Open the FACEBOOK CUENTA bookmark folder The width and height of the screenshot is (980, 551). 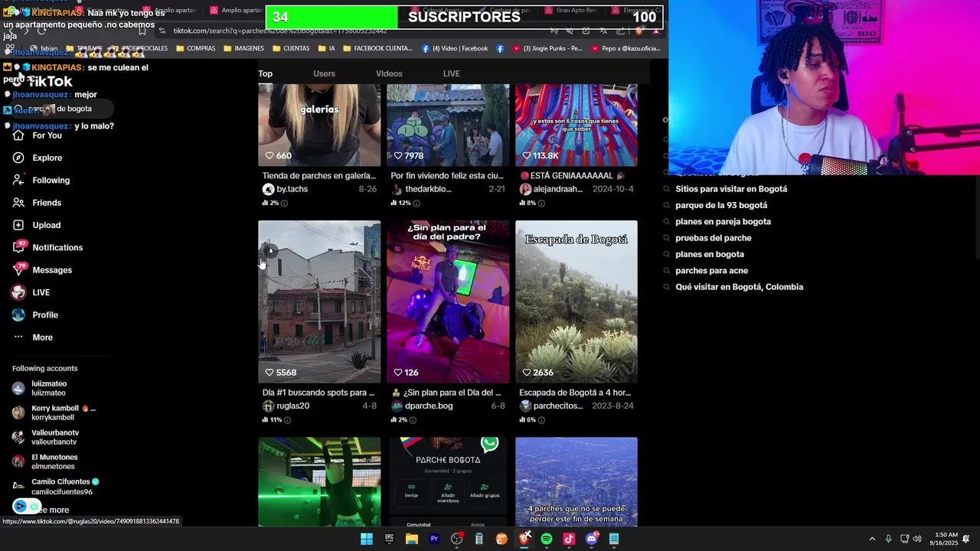[x=377, y=48]
